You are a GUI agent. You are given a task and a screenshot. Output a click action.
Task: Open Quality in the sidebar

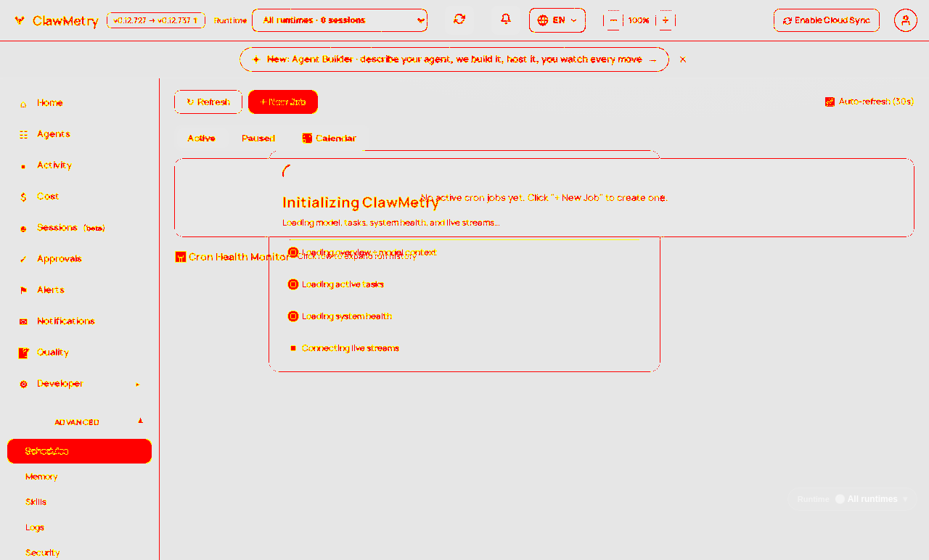click(80, 353)
